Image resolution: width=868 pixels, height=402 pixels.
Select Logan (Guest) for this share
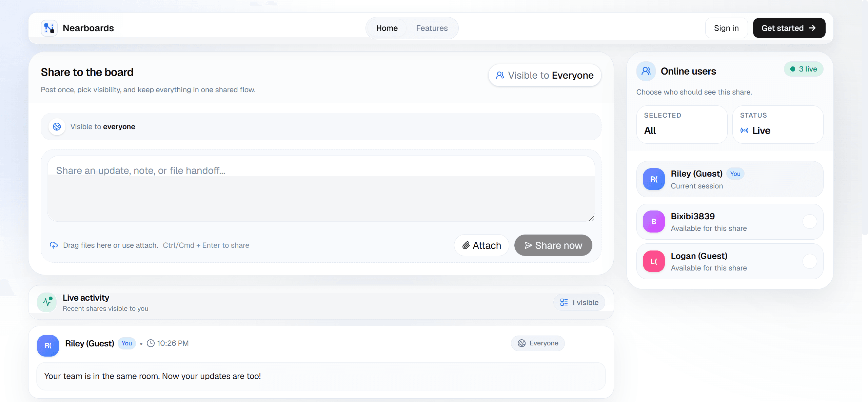[x=810, y=261]
